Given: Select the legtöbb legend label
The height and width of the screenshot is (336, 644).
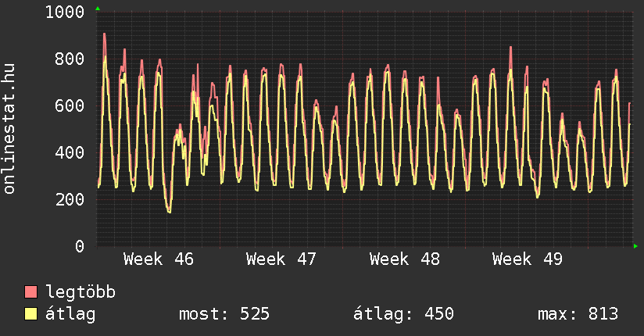Looking at the screenshot, I should point(80,292).
